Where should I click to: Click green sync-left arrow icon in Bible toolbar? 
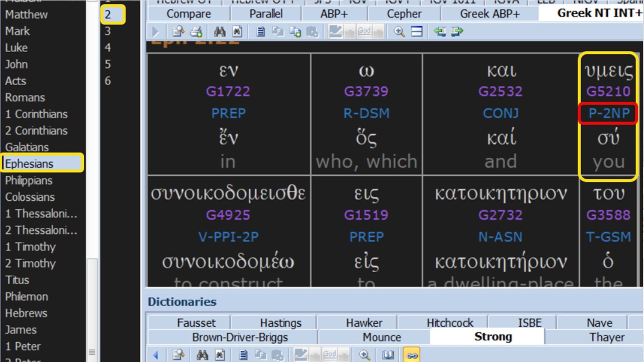[x=440, y=31]
